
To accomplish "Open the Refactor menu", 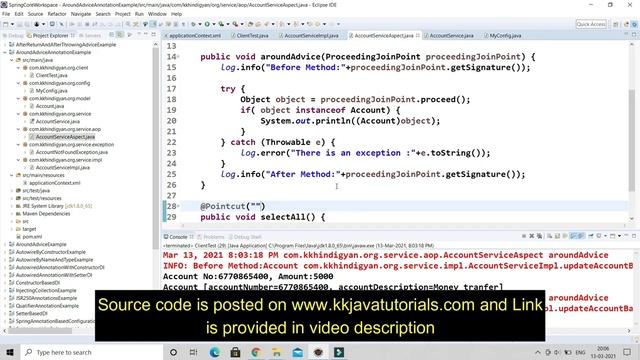I will pos(57,14).
